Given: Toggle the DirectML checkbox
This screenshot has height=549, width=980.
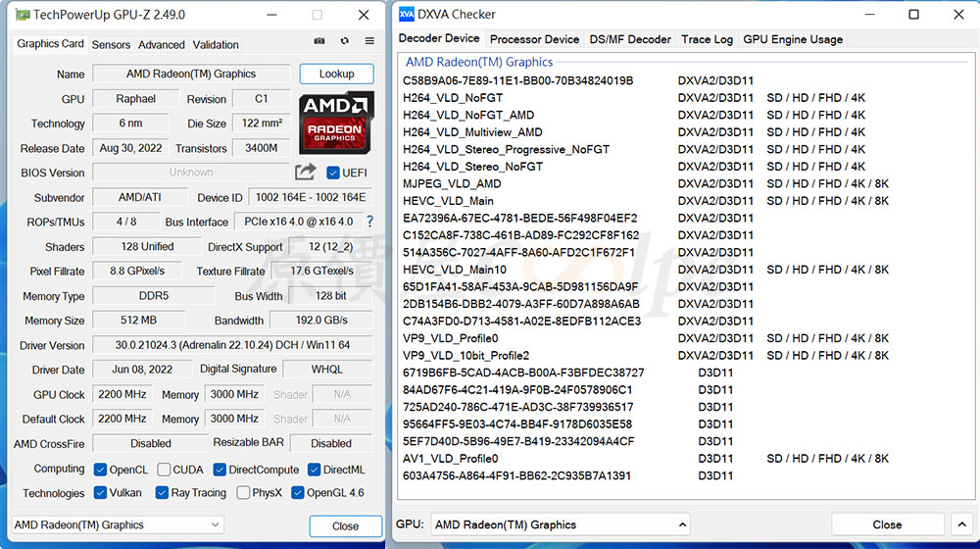Looking at the screenshot, I should pyautogui.click(x=315, y=470).
